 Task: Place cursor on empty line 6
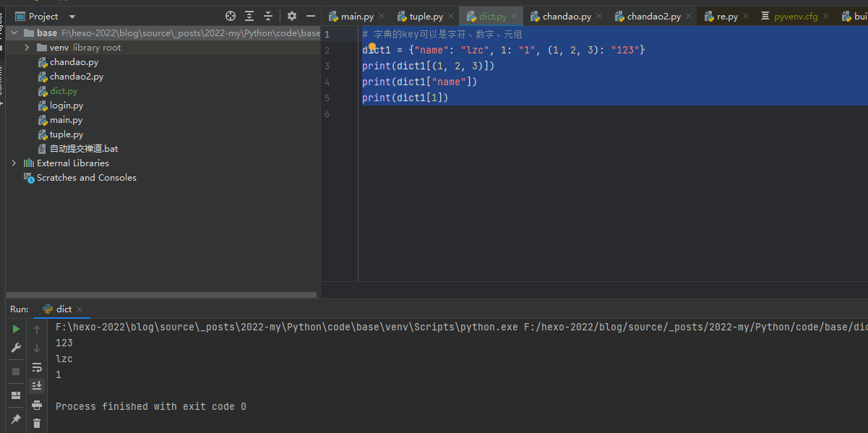tap(613, 113)
